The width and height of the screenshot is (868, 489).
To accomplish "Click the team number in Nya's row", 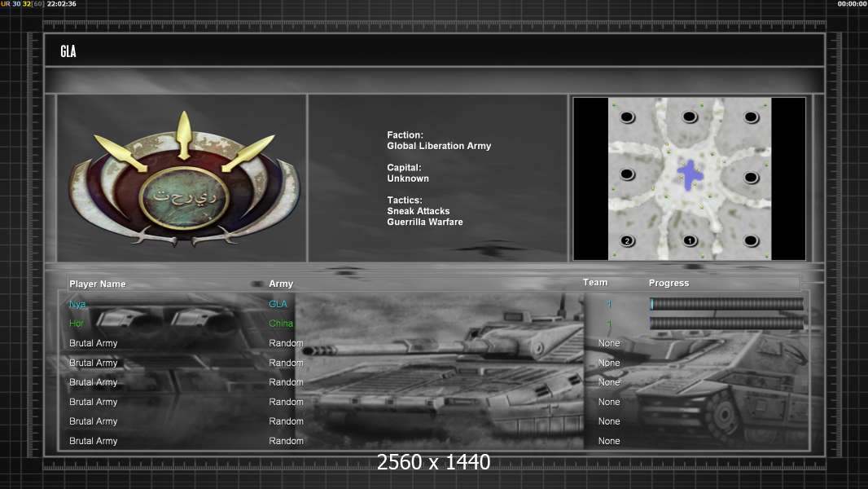I will pyautogui.click(x=609, y=304).
